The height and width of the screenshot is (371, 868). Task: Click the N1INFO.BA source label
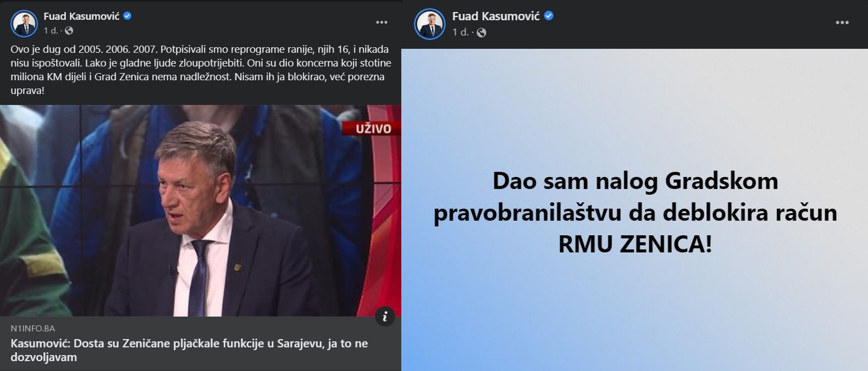33,329
